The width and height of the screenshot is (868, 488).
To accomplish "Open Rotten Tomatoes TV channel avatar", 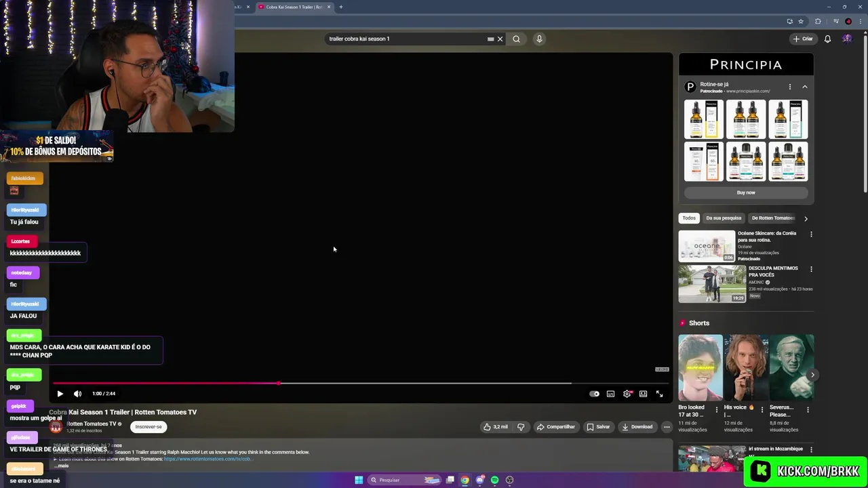I will 56,427.
